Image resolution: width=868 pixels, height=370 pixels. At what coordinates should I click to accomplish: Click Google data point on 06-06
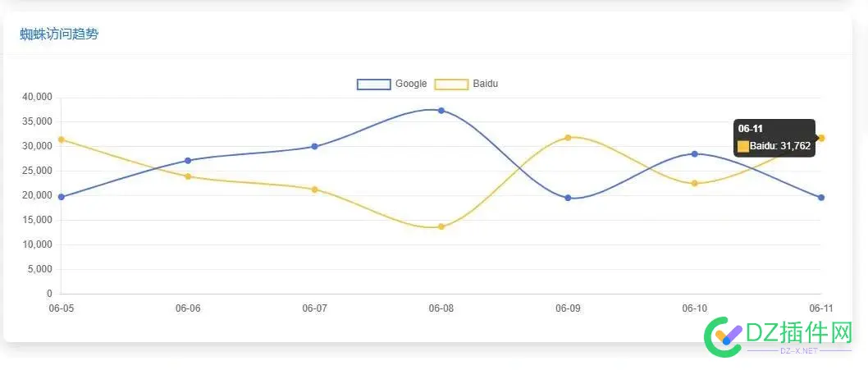(188, 160)
